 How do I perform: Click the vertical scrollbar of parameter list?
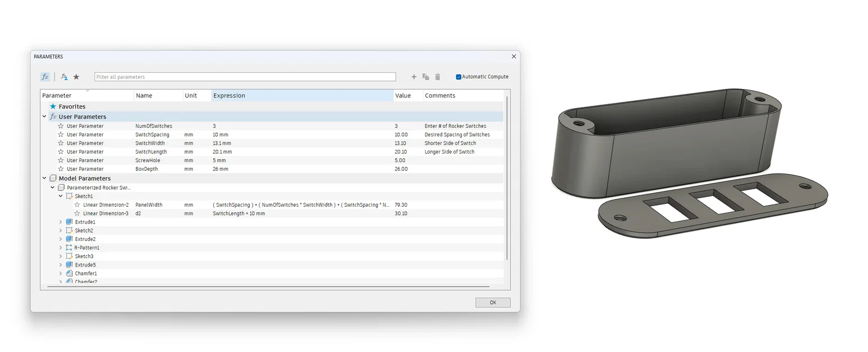(x=507, y=178)
